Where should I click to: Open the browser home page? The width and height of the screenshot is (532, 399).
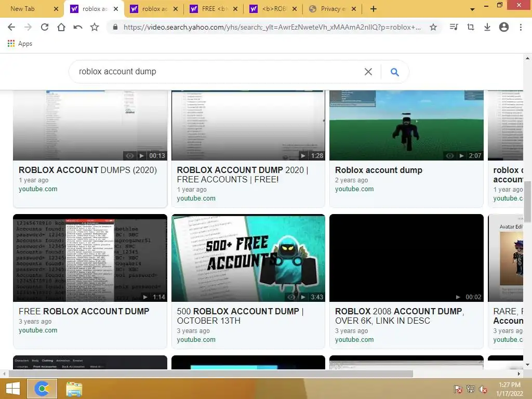[61, 27]
